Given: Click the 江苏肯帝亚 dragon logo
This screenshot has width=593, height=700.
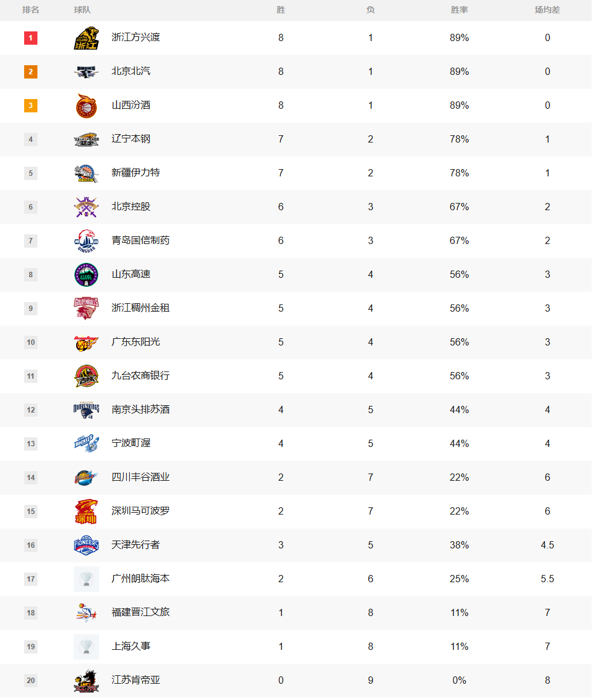Looking at the screenshot, I should click(x=86, y=681).
